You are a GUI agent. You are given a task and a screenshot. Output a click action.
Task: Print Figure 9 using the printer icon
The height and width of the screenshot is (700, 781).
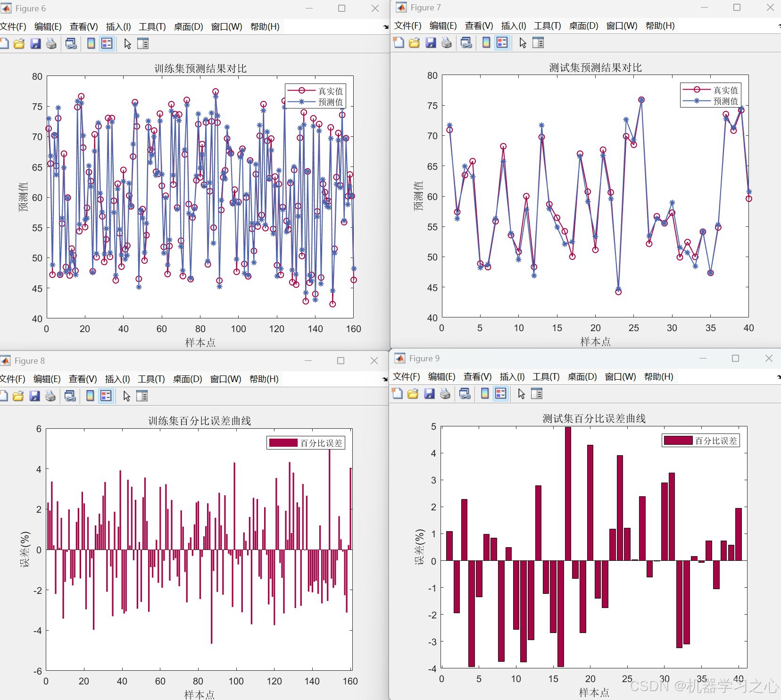(445, 394)
